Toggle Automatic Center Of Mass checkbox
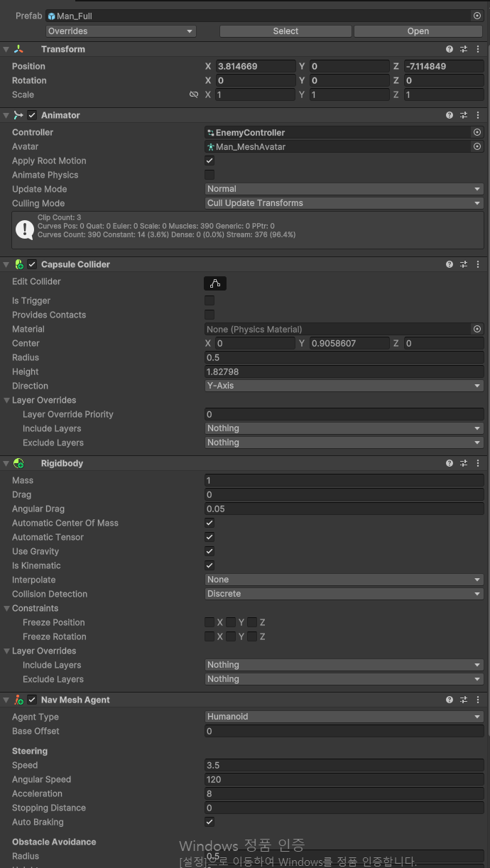Screen dimensions: 490x868 point(209,523)
